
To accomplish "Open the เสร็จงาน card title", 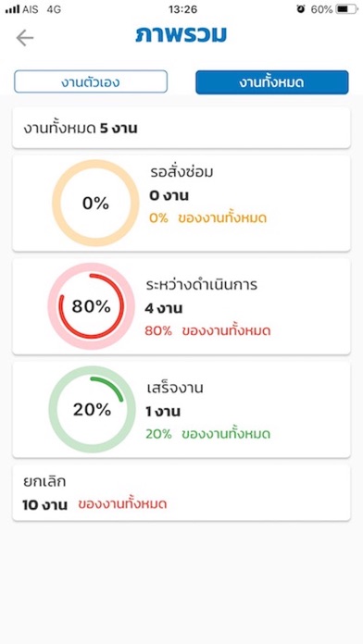I will pos(175,388).
